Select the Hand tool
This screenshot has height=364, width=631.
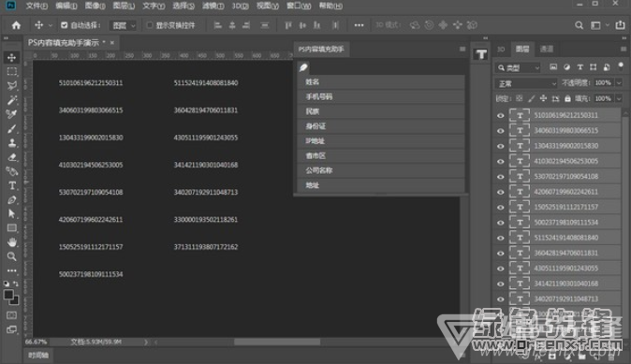11,242
